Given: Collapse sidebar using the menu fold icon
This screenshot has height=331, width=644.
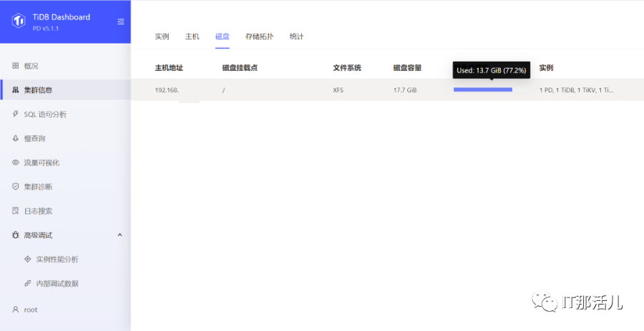Looking at the screenshot, I should tap(121, 21).
